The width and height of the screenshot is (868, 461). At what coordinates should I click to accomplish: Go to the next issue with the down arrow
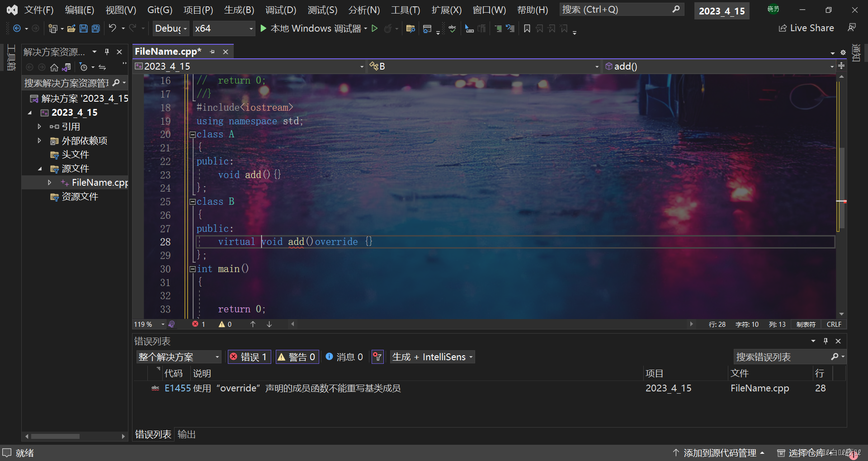point(269,324)
